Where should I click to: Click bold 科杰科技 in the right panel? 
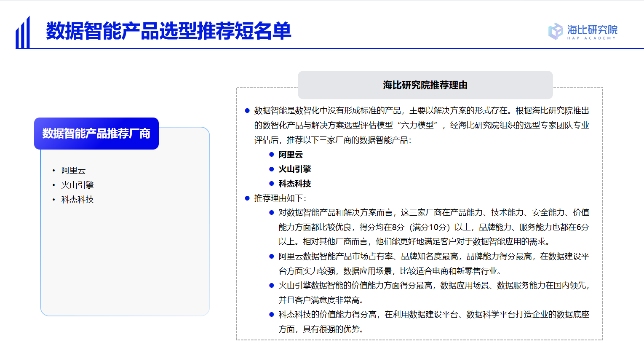pyautogui.click(x=295, y=184)
